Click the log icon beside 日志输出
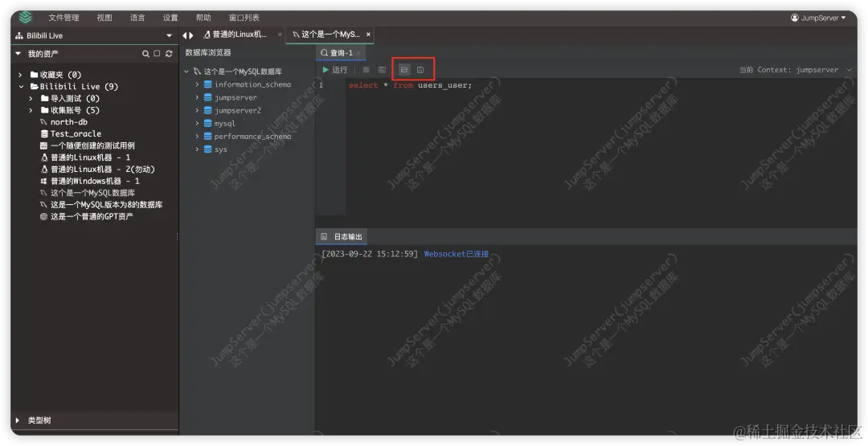 tap(324, 236)
